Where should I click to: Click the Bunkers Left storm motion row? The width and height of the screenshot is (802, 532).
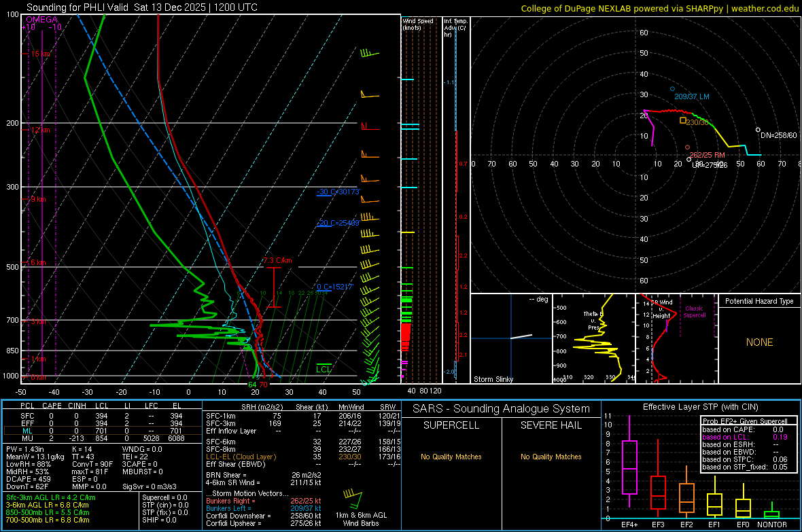(x=264, y=508)
